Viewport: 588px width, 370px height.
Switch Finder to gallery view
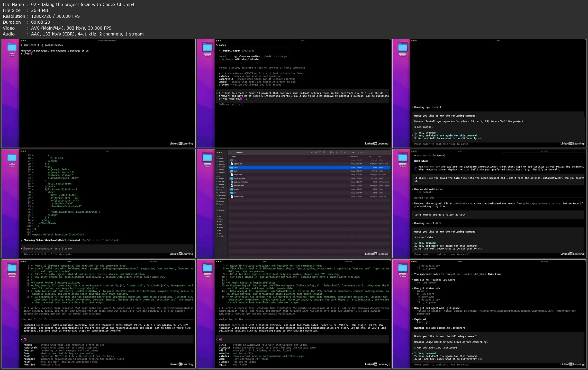click(x=324, y=152)
